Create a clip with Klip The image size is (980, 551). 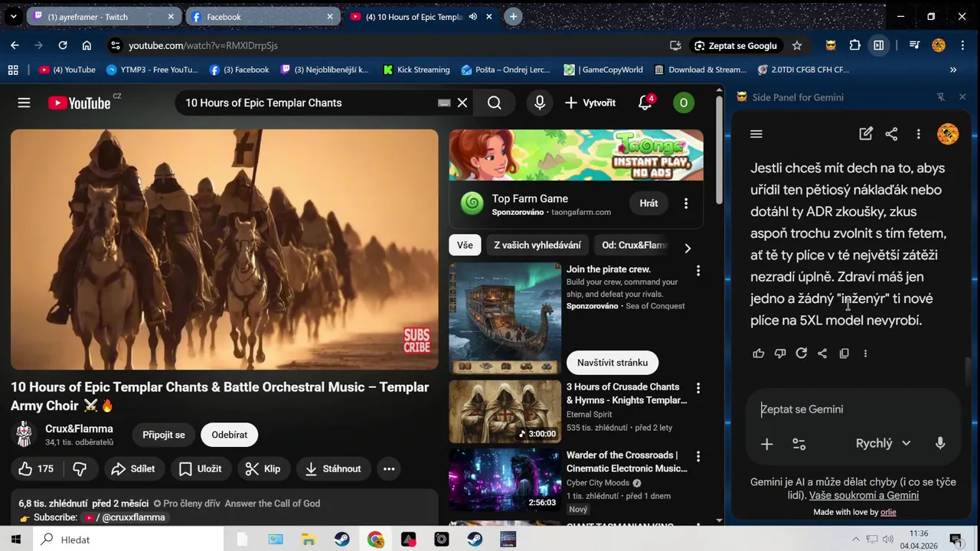pos(263,469)
